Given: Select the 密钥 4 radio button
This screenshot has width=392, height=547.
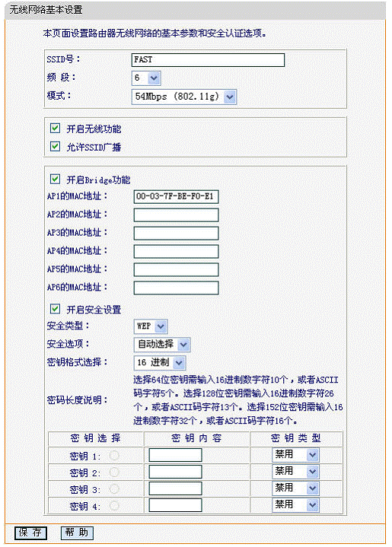Looking at the screenshot, I should (x=114, y=505).
